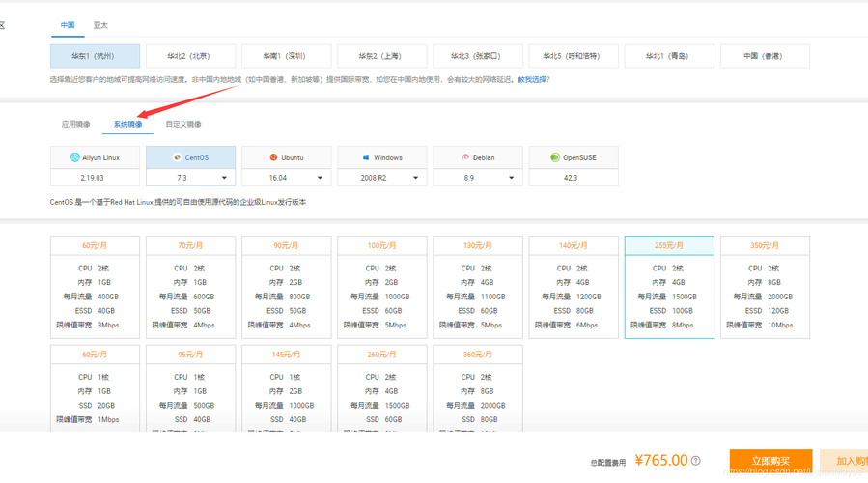Viewport: 868px width, 483px height.
Task: Switch to the 亚太 region tab
Action: [x=100, y=25]
